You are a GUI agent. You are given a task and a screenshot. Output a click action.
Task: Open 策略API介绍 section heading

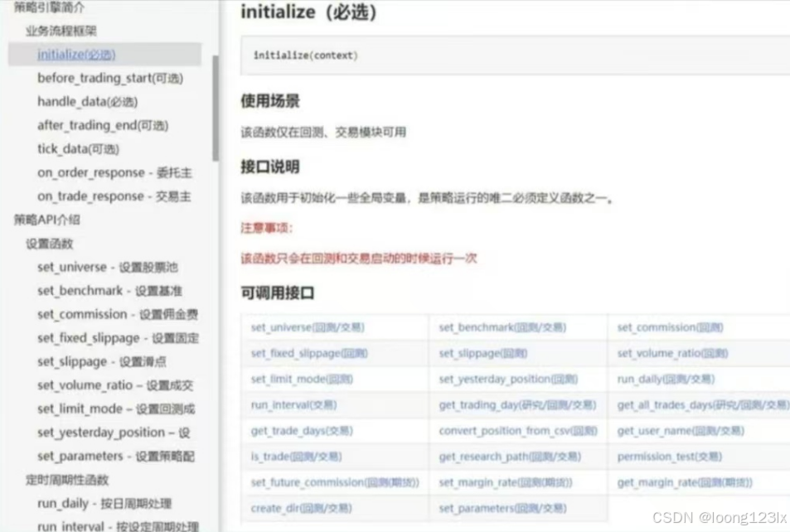(x=47, y=220)
